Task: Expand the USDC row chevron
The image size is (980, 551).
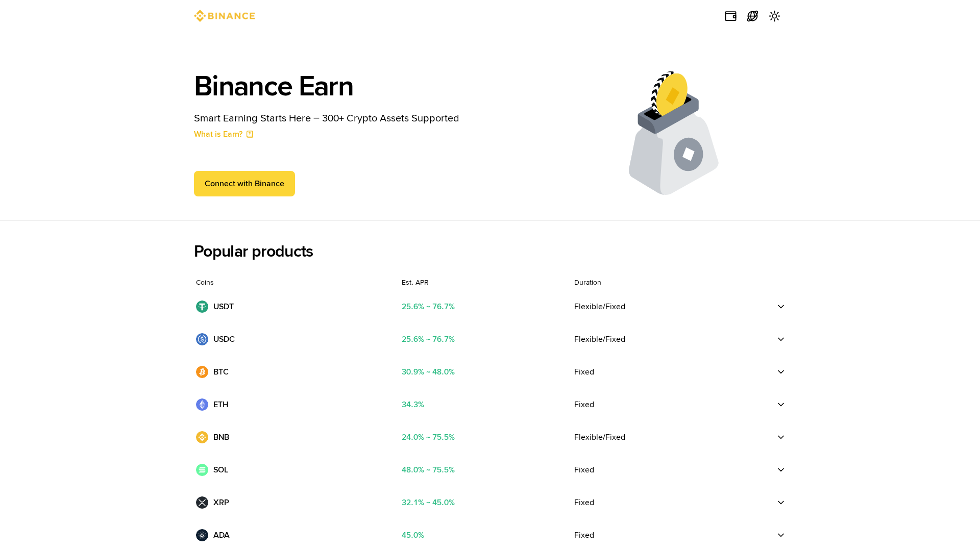Action: click(x=781, y=339)
